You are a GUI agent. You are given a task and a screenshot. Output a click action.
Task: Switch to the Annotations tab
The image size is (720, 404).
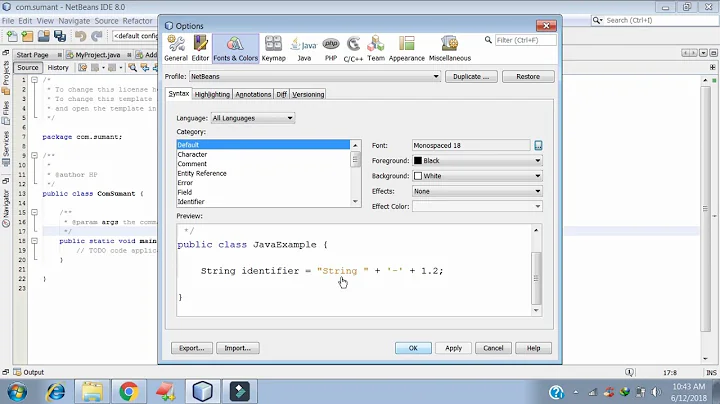click(253, 94)
